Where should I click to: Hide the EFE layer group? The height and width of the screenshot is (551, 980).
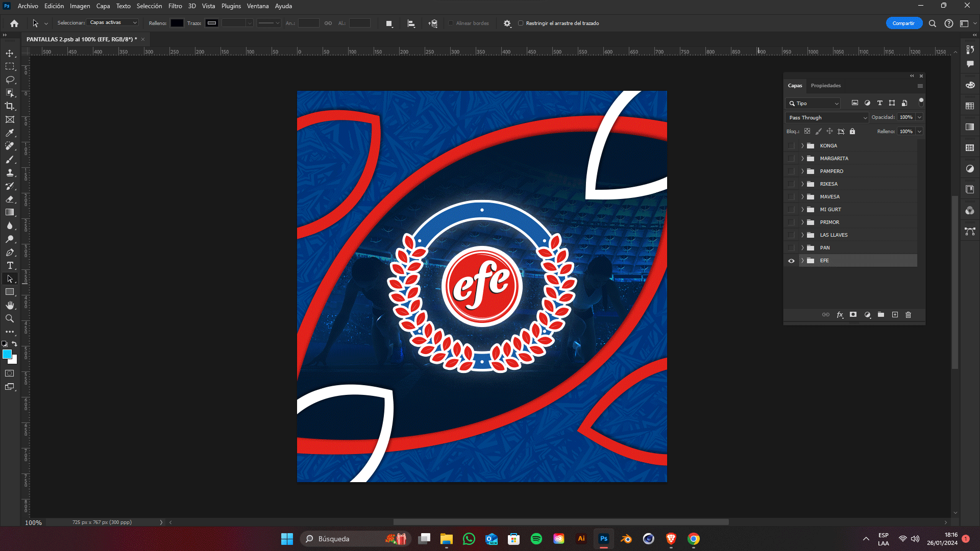point(791,261)
